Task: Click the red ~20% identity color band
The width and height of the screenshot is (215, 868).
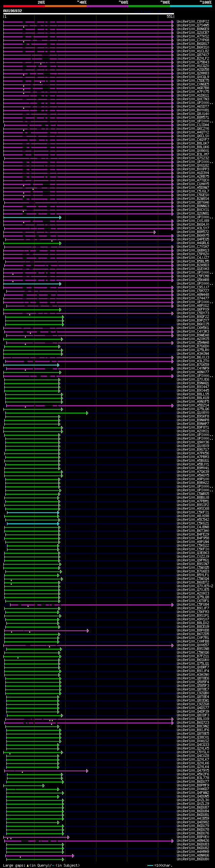Action: pos(24,6)
